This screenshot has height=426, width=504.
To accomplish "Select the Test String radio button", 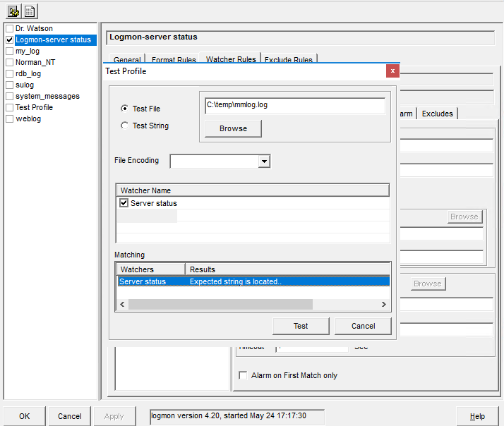I will [x=125, y=126].
